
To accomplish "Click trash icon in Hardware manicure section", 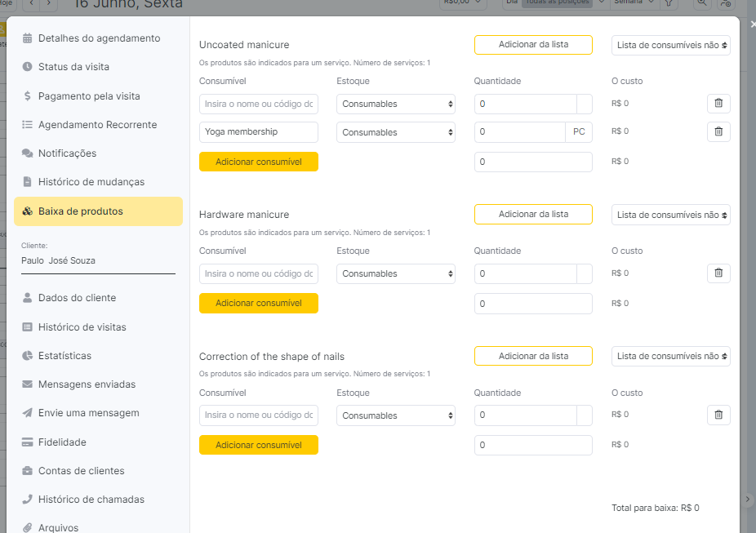I will 718,273.
